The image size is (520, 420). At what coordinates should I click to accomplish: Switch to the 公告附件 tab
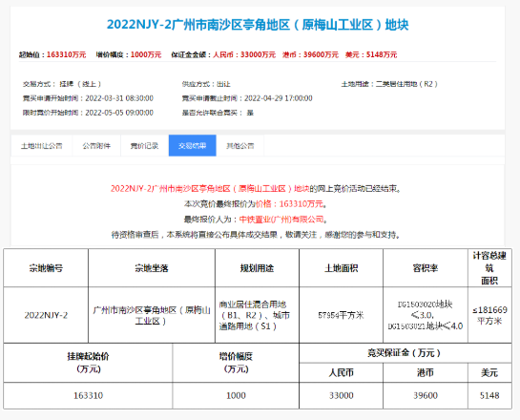click(96, 146)
